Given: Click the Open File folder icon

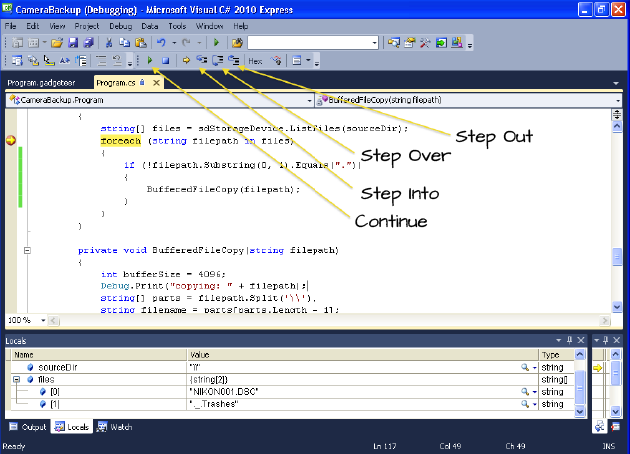Looking at the screenshot, I should [57, 43].
